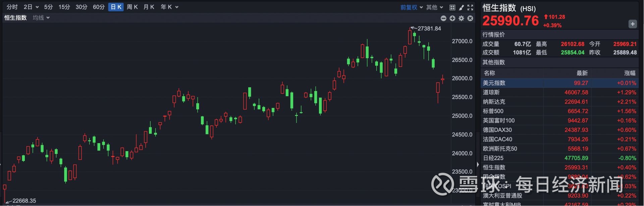The width and height of the screenshot is (644, 206).
Task: Open chart indicator settings gear
Action: [462, 18]
